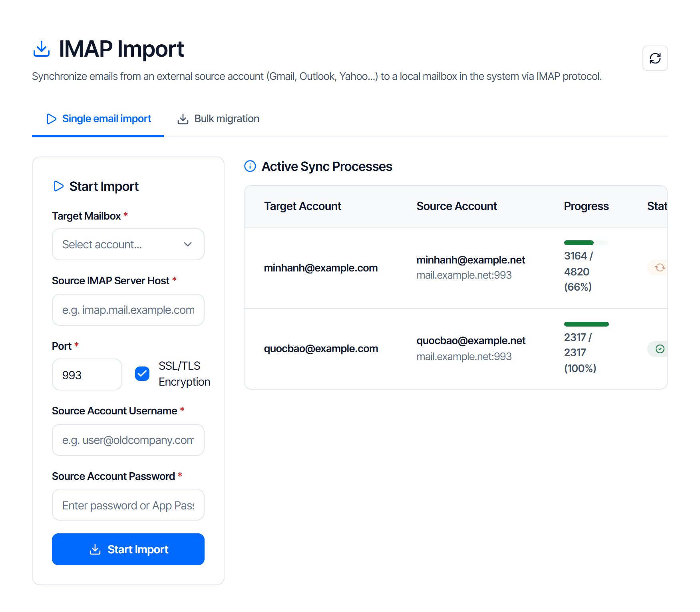
Task: Toggle the SSL/TLS Encryption checkbox
Action: (x=142, y=374)
